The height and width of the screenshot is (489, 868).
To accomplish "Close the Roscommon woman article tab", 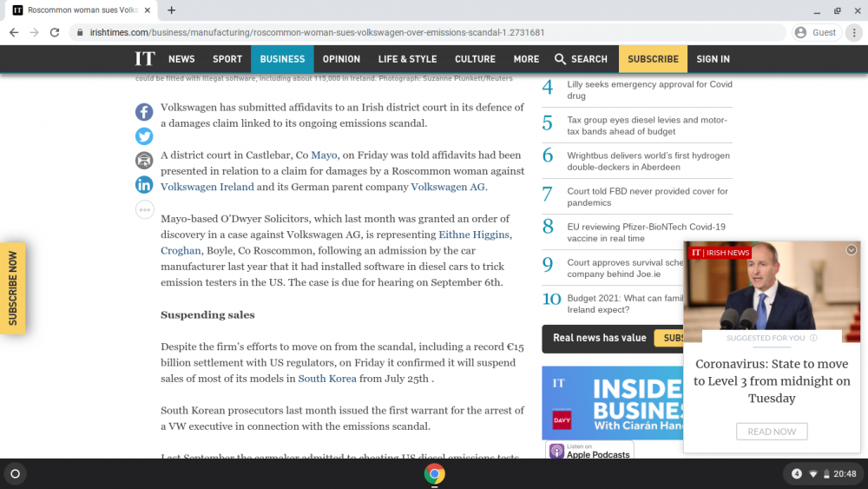I will 148,10.
